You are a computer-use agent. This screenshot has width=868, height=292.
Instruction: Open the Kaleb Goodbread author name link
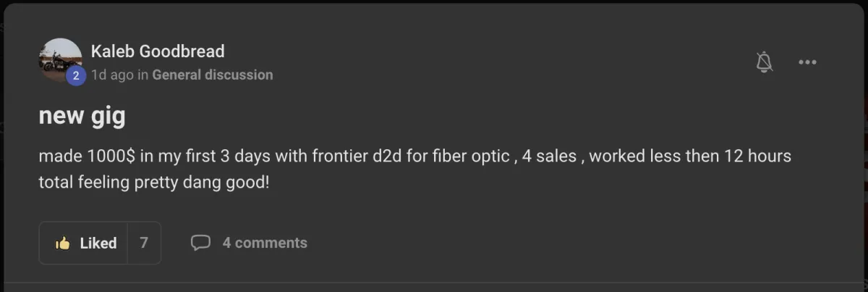[158, 51]
